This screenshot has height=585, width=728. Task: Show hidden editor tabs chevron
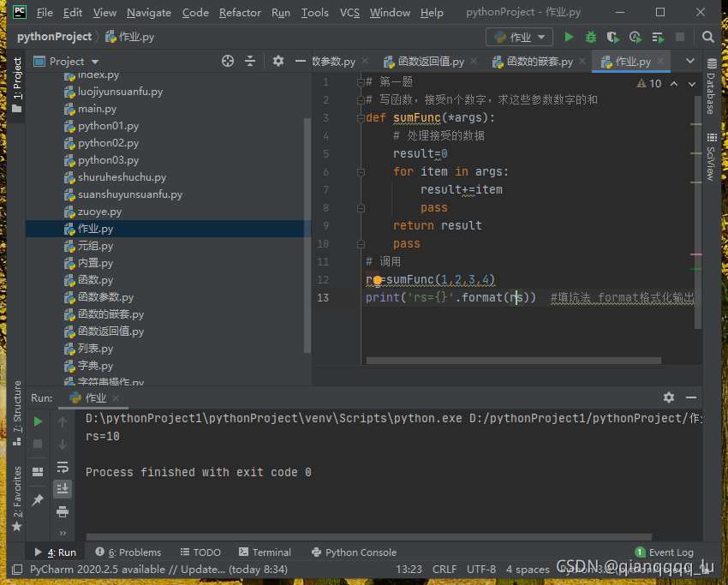click(x=690, y=61)
